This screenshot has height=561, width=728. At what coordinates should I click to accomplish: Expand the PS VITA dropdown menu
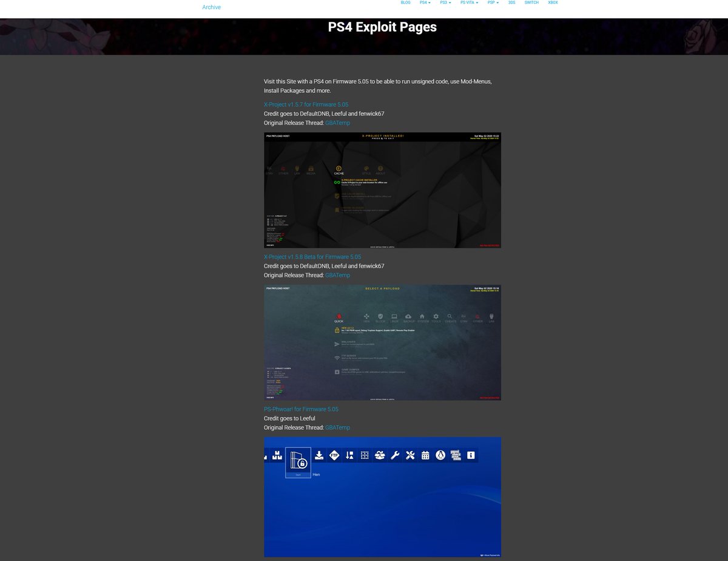point(469,2)
